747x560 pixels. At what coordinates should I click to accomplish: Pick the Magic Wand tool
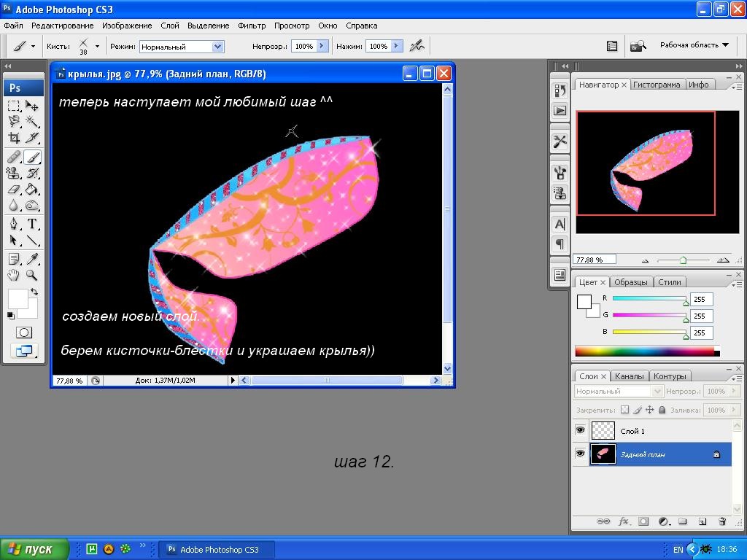[x=32, y=121]
